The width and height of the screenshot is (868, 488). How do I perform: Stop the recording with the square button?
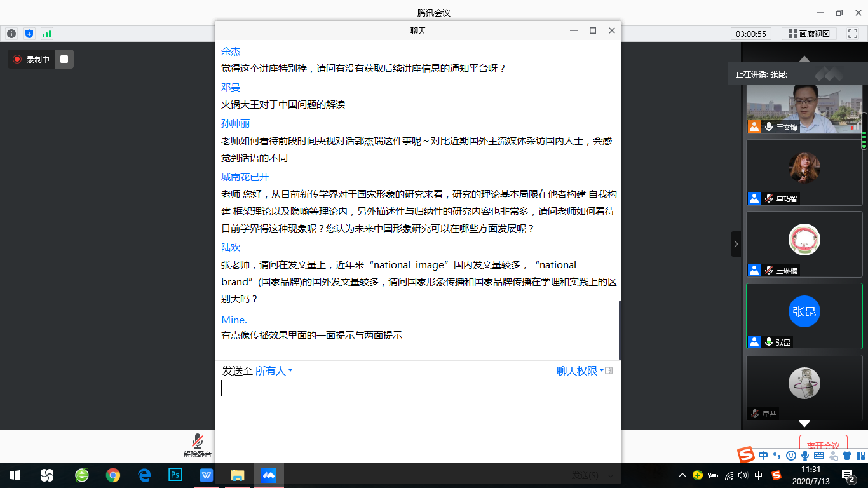pos(64,59)
